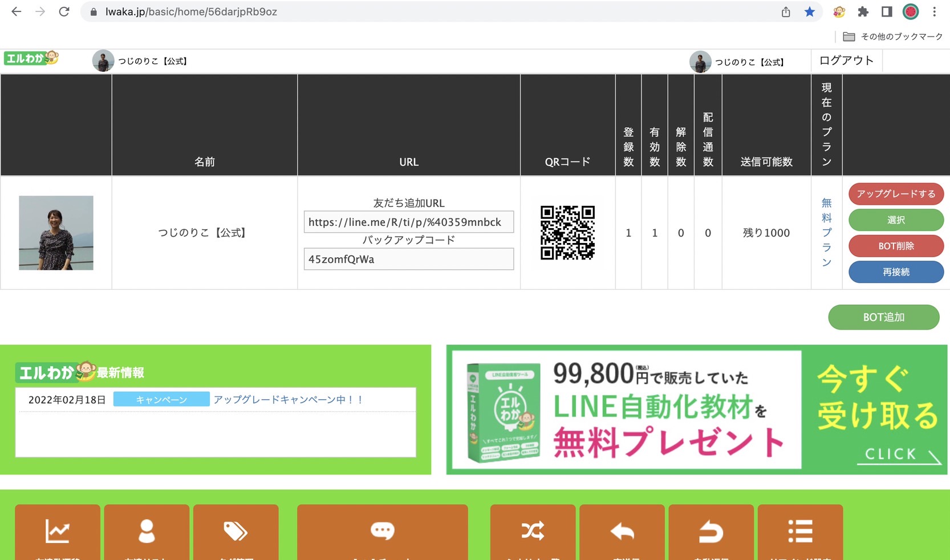Image resolution: width=950 pixels, height=560 pixels.
Task: Open the reply-arrow auto response tile
Action: pyautogui.click(x=622, y=532)
